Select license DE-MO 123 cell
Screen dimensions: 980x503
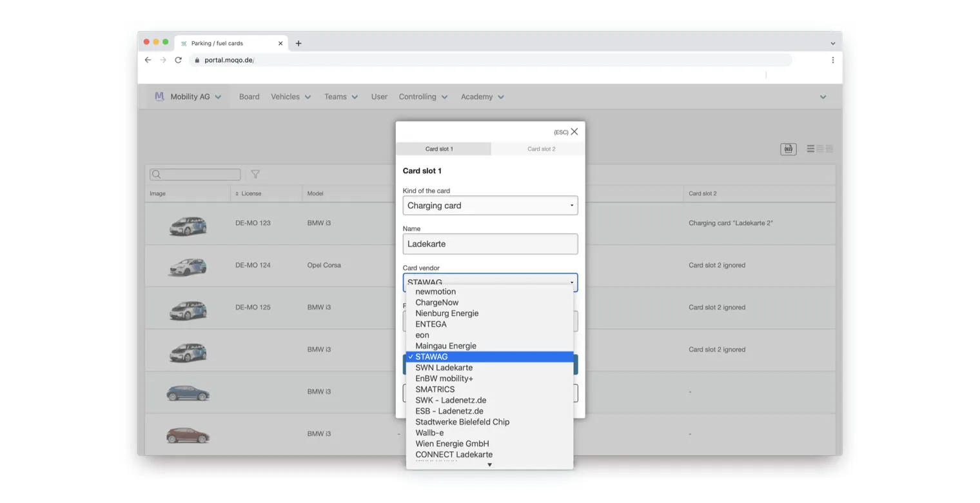(253, 223)
